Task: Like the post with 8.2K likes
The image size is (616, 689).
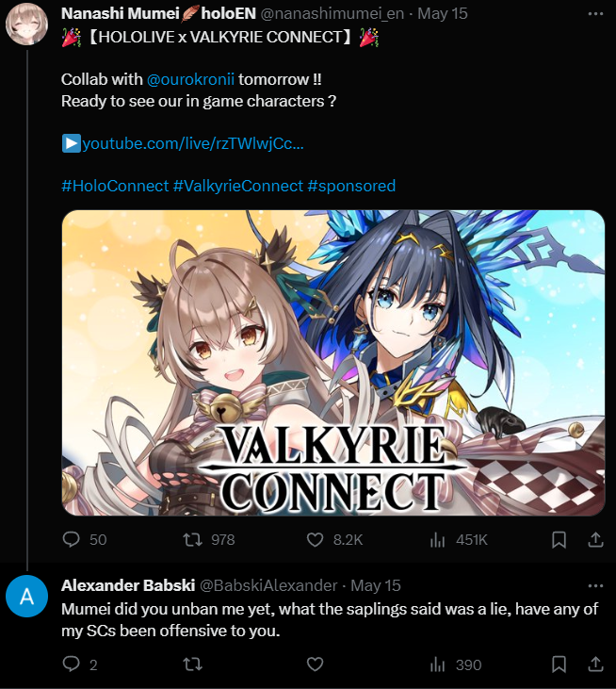Action: coord(315,539)
